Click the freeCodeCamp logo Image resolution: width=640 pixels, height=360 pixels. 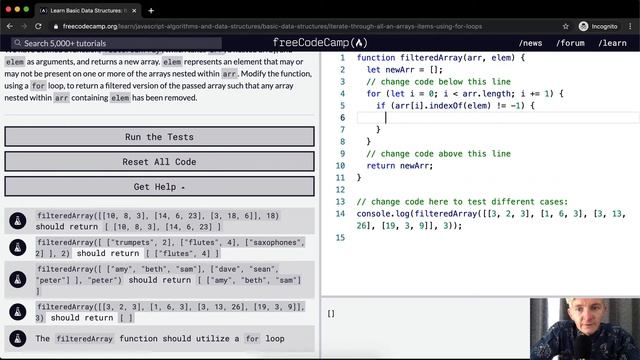(320, 42)
